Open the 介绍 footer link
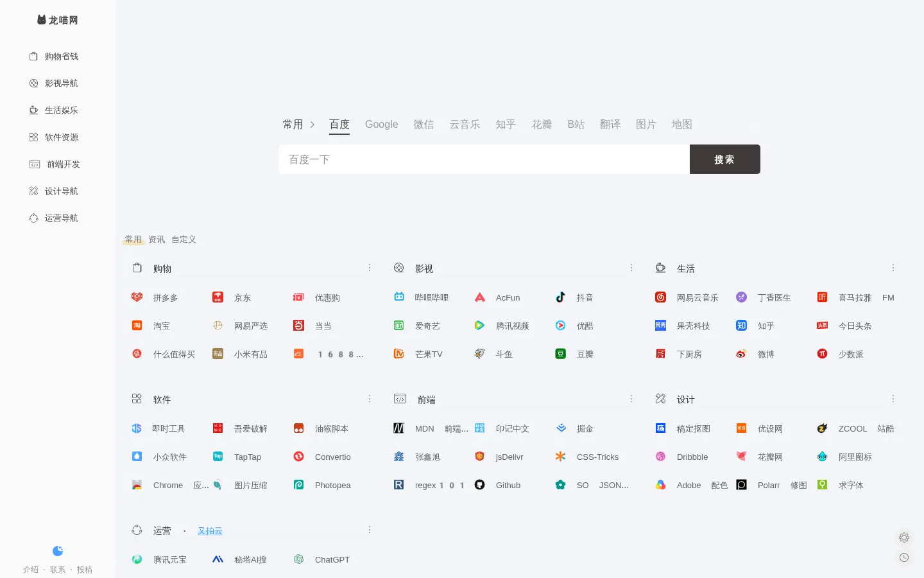924x578 pixels. point(31,570)
